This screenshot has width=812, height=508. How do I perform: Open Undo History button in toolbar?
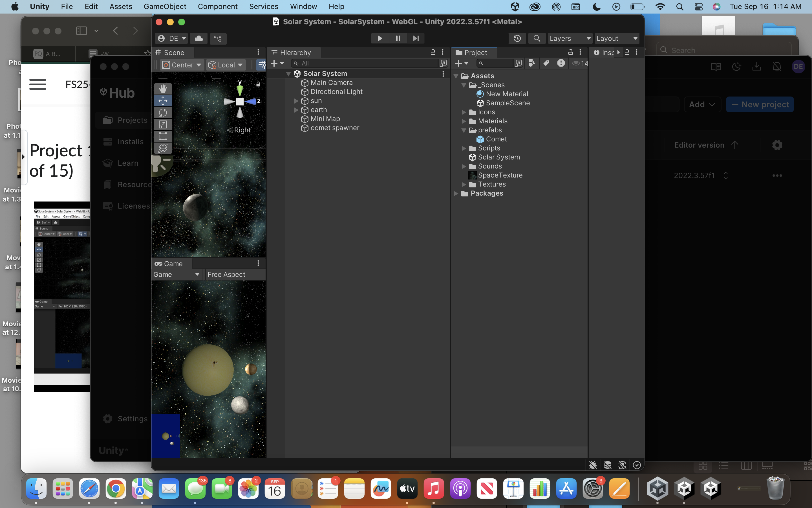[x=517, y=38]
